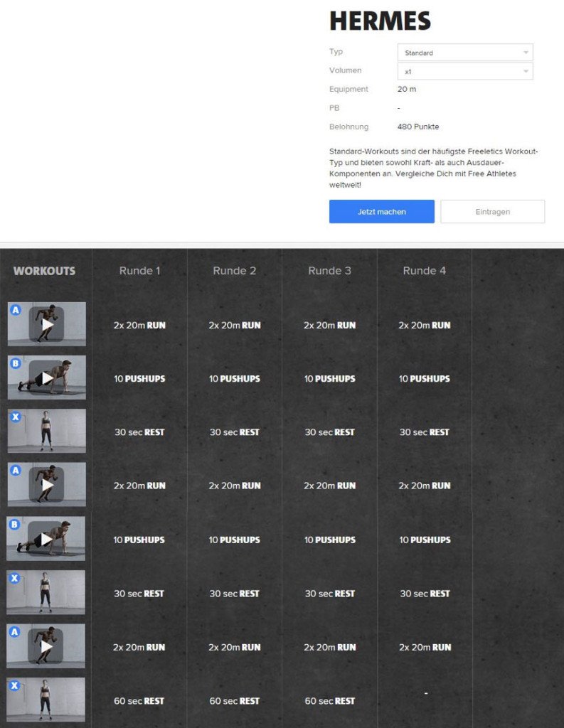Click first 30 sec REST cell in Runde 1

pos(139,432)
